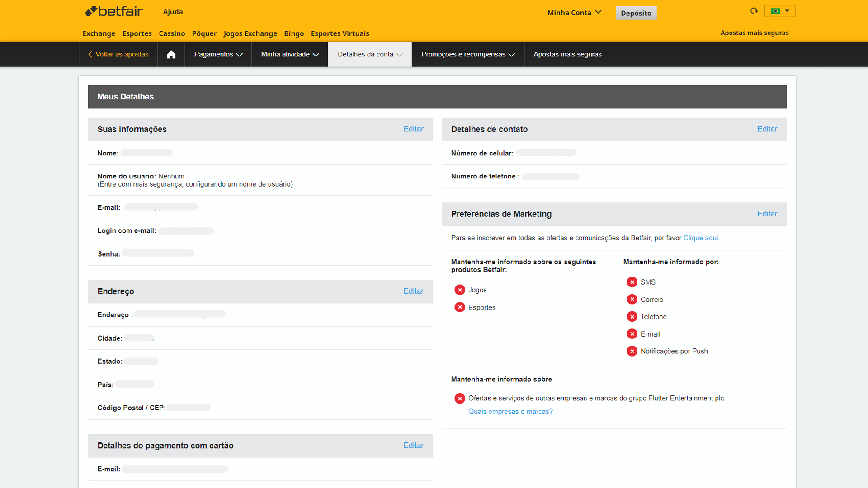Viewport: 868px width, 488px height.
Task: Click Editar for Detalhes de contato
Action: (x=767, y=129)
